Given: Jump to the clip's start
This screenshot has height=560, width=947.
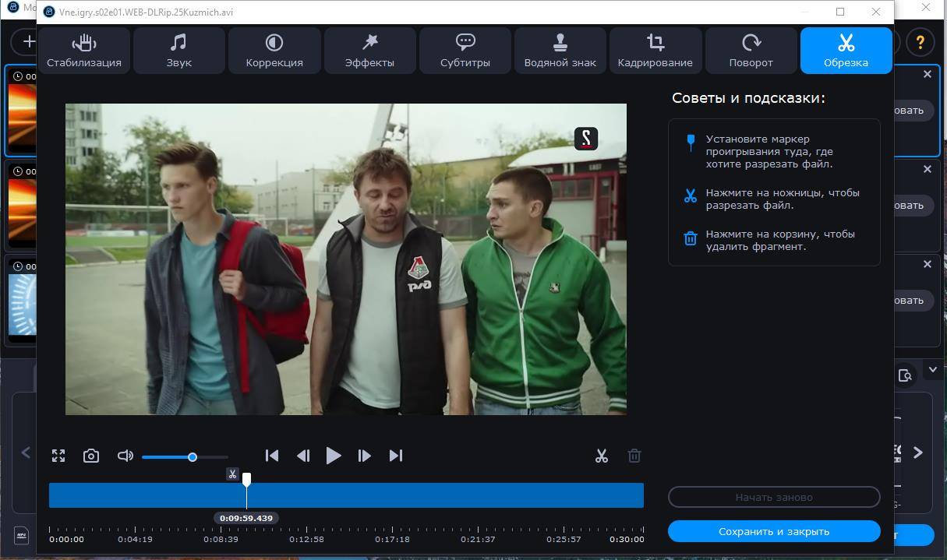Looking at the screenshot, I should [x=272, y=456].
